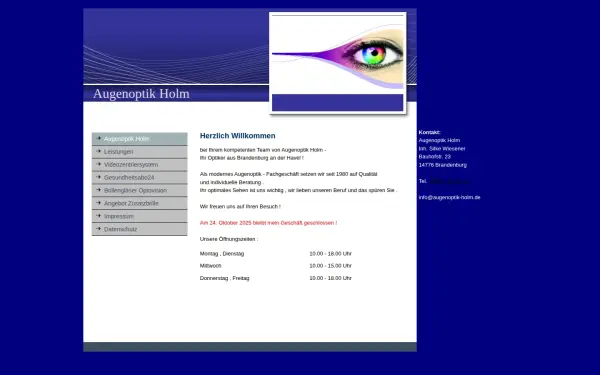Select Gesundheitsabo24 from the navigation
Viewport: 600px width, 375px height.
point(140,178)
